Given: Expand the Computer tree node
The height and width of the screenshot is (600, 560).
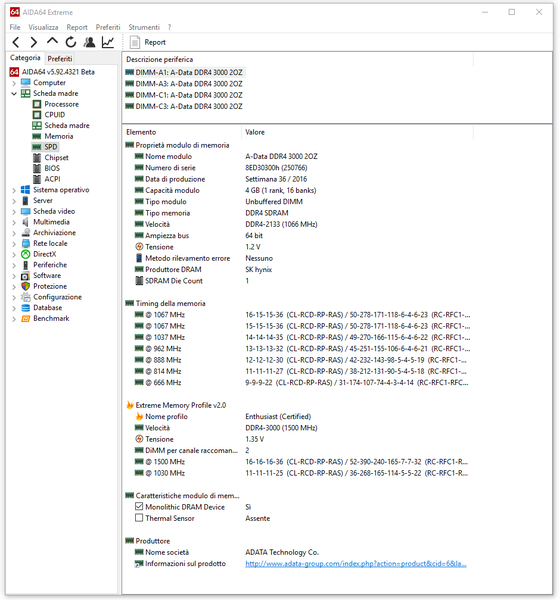Looking at the screenshot, I should click(x=14, y=83).
